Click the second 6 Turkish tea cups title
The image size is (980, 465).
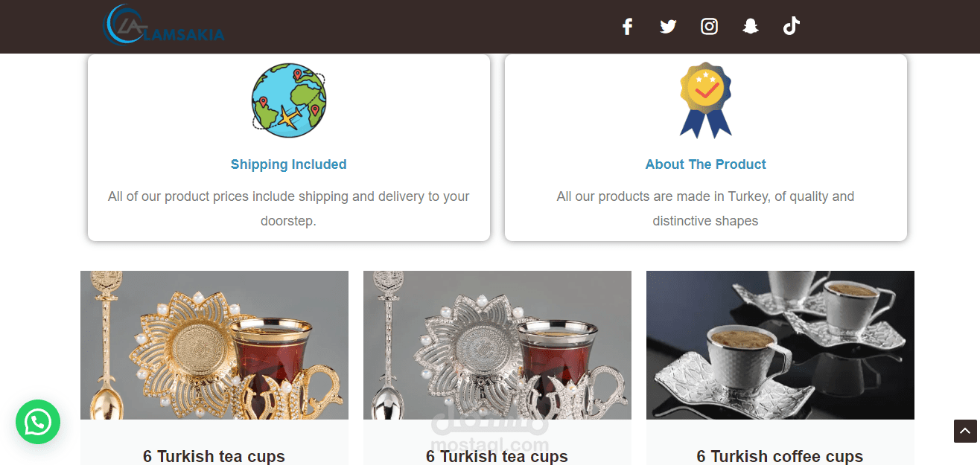point(497,456)
